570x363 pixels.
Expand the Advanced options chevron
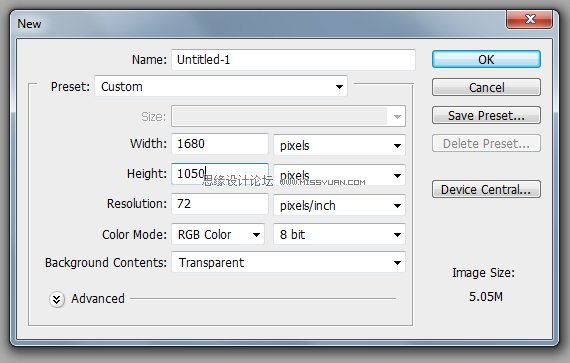pyautogui.click(x=57, y=299)
